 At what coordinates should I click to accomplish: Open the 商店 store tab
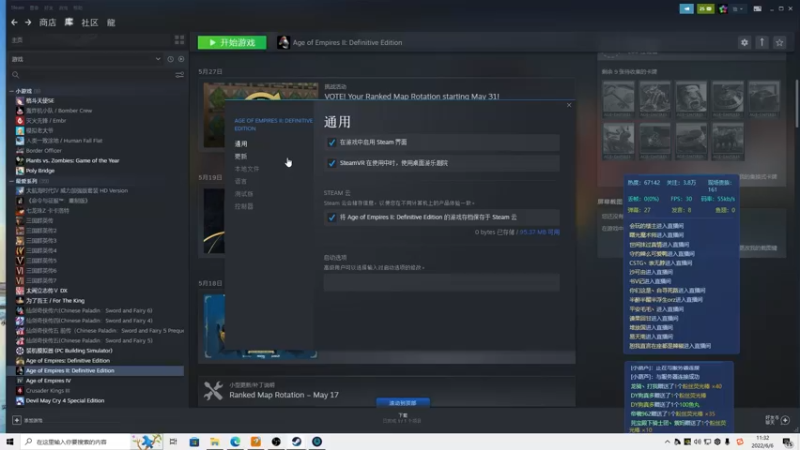pyautogui.click(x=47, y=22)
